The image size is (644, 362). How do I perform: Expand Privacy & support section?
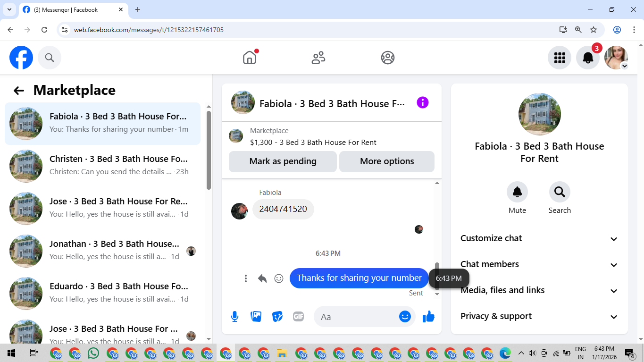(x=539, y=316)
